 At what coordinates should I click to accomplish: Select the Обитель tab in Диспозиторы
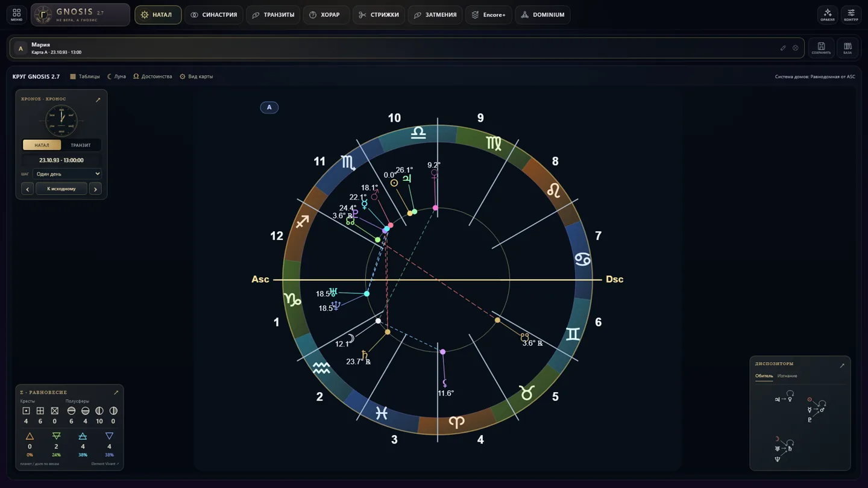pyautogui.click(x=764, y=376)
